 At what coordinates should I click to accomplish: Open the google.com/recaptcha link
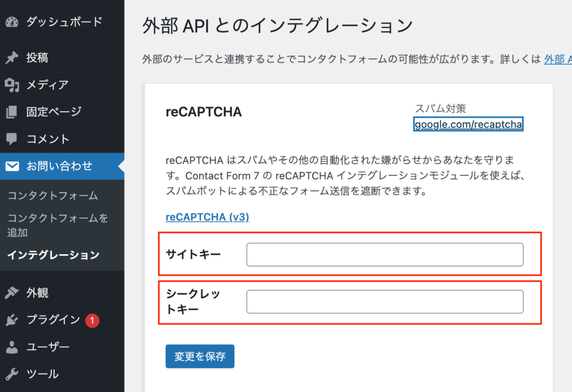[468, 124]
